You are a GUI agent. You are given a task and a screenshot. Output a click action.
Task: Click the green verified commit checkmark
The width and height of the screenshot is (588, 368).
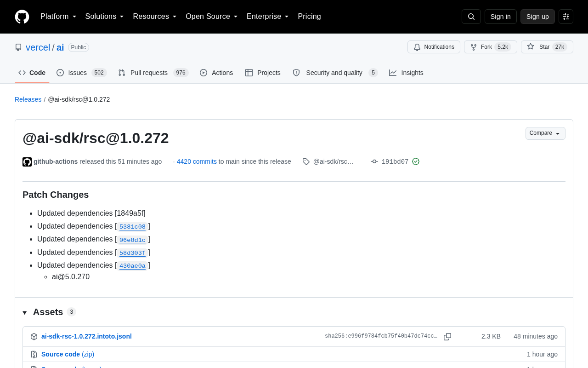[416, 161]
